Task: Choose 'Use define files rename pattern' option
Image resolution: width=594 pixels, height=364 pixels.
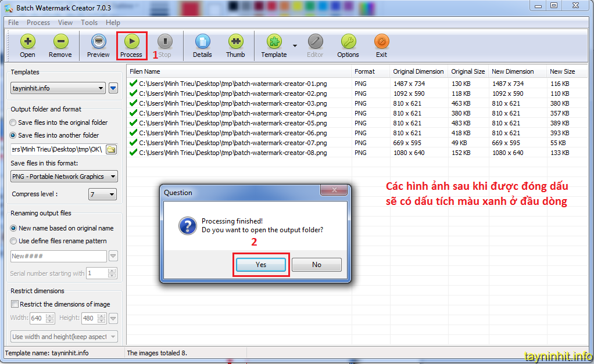Action: 13,241
